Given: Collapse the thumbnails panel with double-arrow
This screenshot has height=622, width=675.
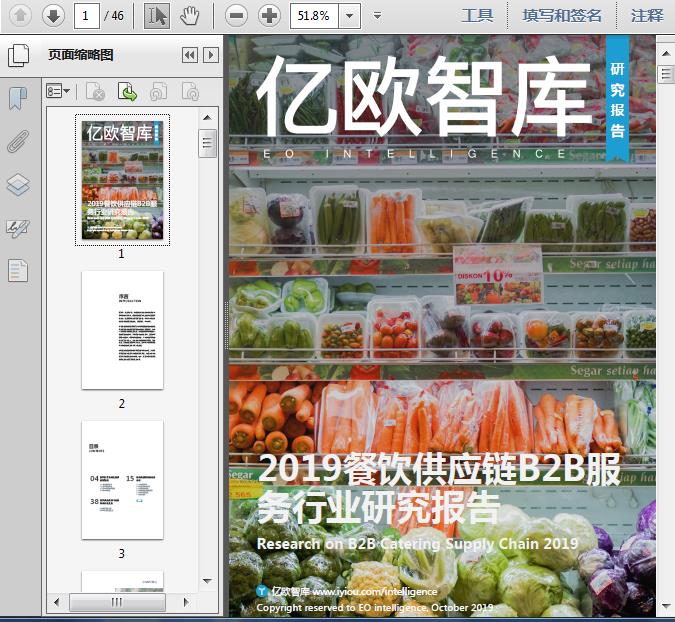Looking at the screenshot, I should click(x=190, y=55).
